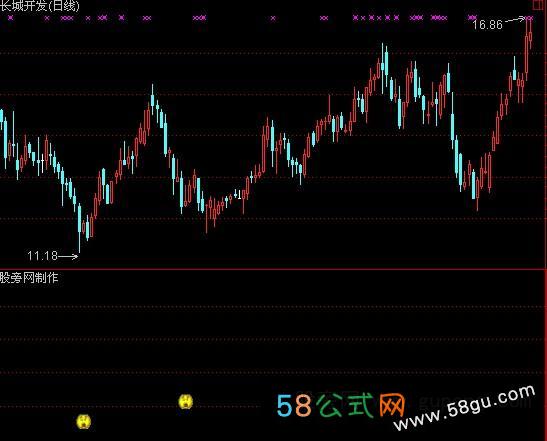
Task: Click the 股旁网制作 indicator label
Action: point(29,278)
